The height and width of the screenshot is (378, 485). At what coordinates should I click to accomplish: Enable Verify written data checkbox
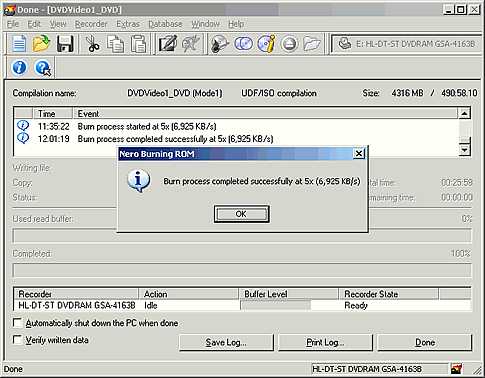pos(17,340)
